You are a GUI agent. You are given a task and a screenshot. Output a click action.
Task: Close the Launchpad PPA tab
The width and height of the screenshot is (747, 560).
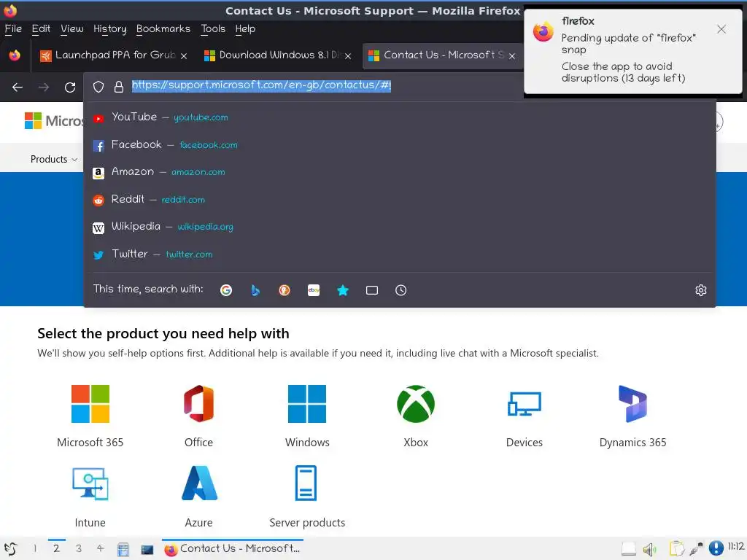pyautogui.click(x=184, y=56)
